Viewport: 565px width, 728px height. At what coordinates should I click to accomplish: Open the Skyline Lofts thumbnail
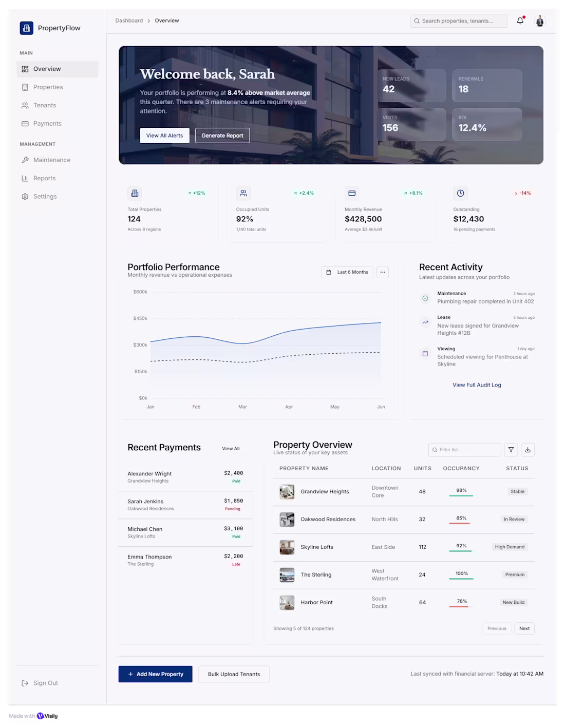tap(287, 547)
